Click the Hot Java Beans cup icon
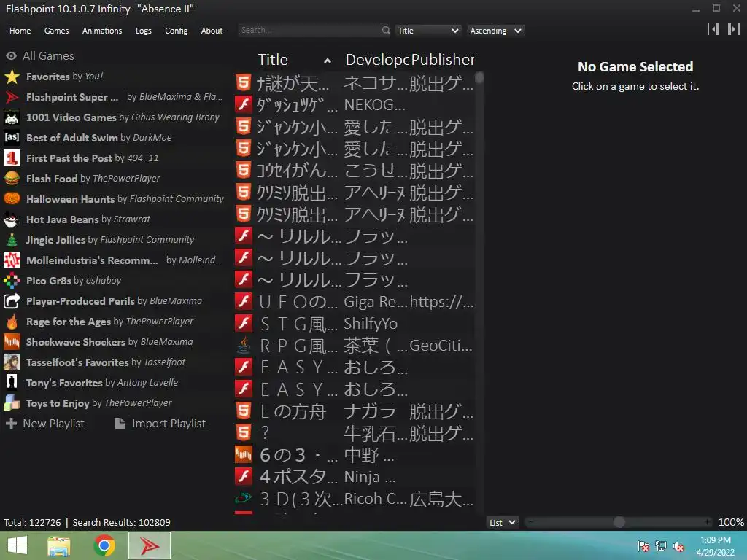Screen dimensions: 747x560 (12, 219)
